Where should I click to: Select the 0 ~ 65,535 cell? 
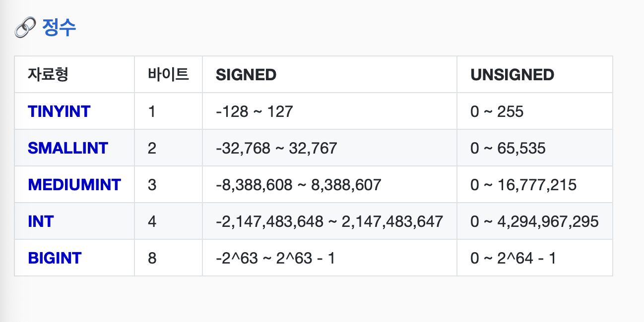click(508, 148)
